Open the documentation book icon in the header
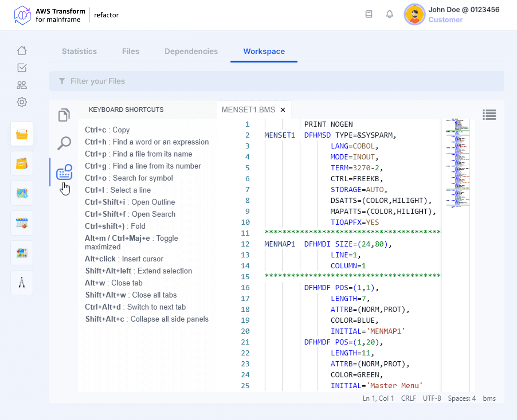The image size is (517, 420). coord(369,14)
